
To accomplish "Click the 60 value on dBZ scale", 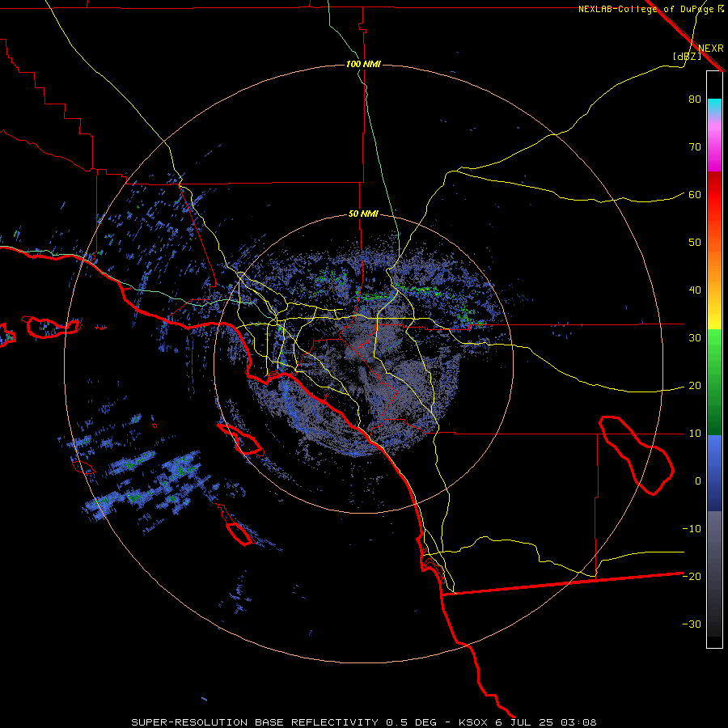I will pos(695,194).
